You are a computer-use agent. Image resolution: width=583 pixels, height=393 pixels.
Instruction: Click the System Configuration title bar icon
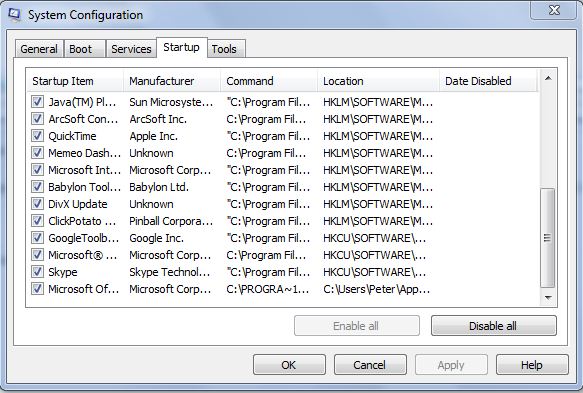click(15, 15)
